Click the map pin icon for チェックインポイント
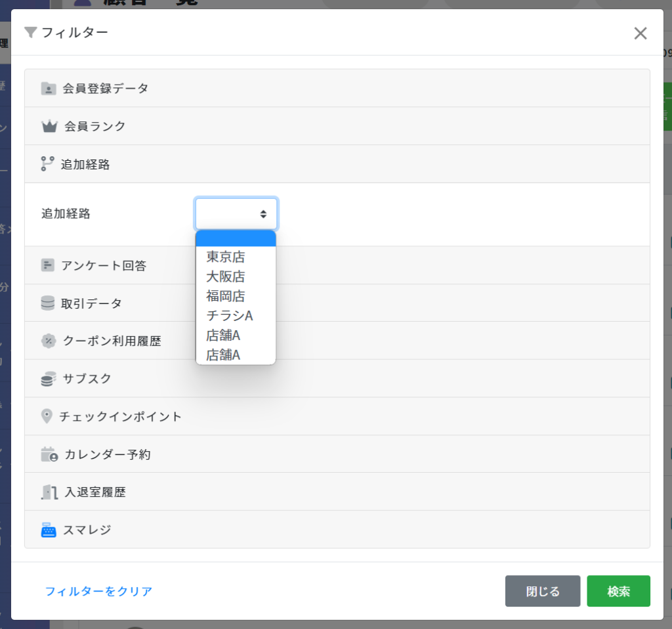This screenshot has width=672, height=629. tap(47, 416)
